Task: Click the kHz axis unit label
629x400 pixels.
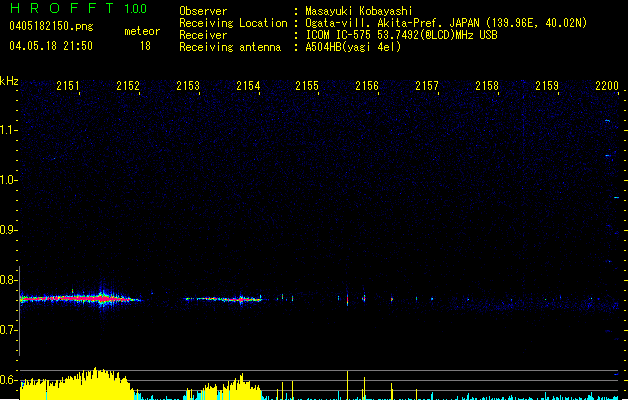Action: [9, 81]
